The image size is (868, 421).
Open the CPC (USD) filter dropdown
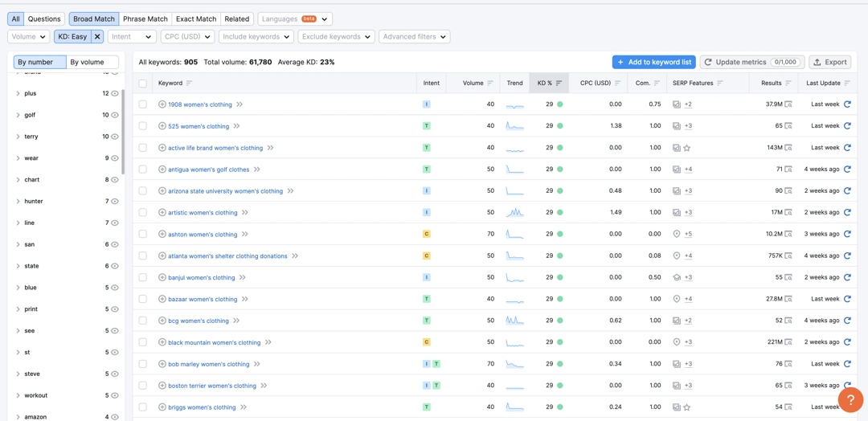point(187,36)
